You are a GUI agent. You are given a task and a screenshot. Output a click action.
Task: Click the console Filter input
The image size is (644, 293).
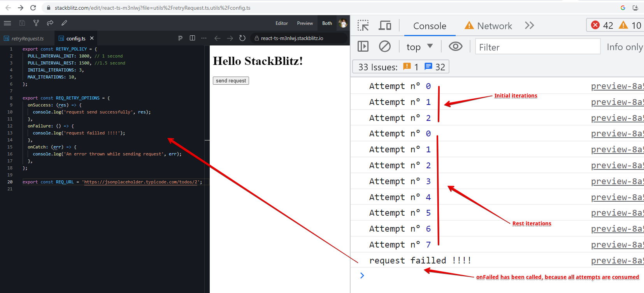point(538,47)
